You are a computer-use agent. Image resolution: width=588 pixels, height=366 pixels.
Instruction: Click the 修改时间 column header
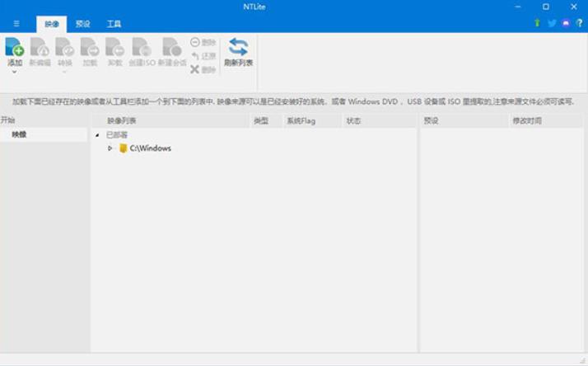527,121
